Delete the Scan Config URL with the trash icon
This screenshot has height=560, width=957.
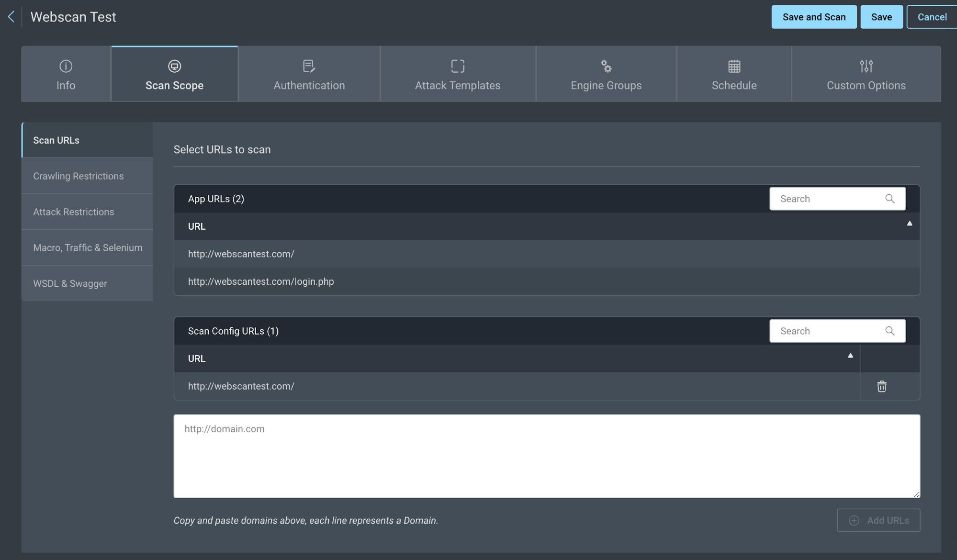tap(881, 386)
